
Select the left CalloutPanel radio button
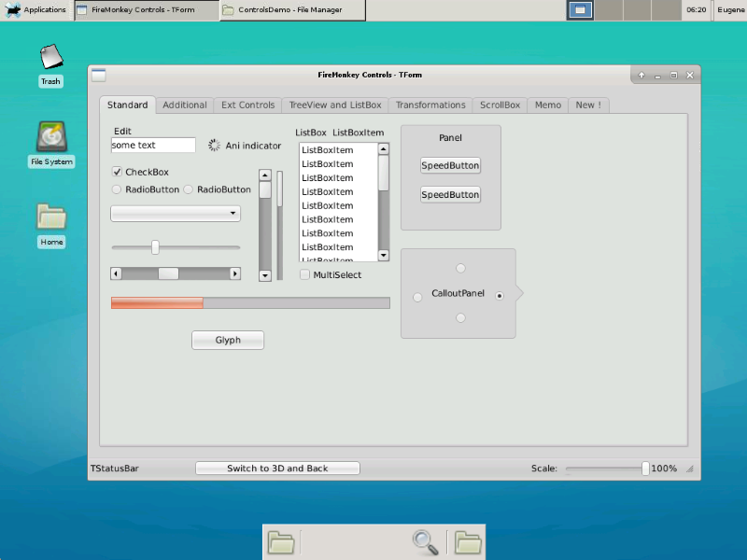(417, 298)
